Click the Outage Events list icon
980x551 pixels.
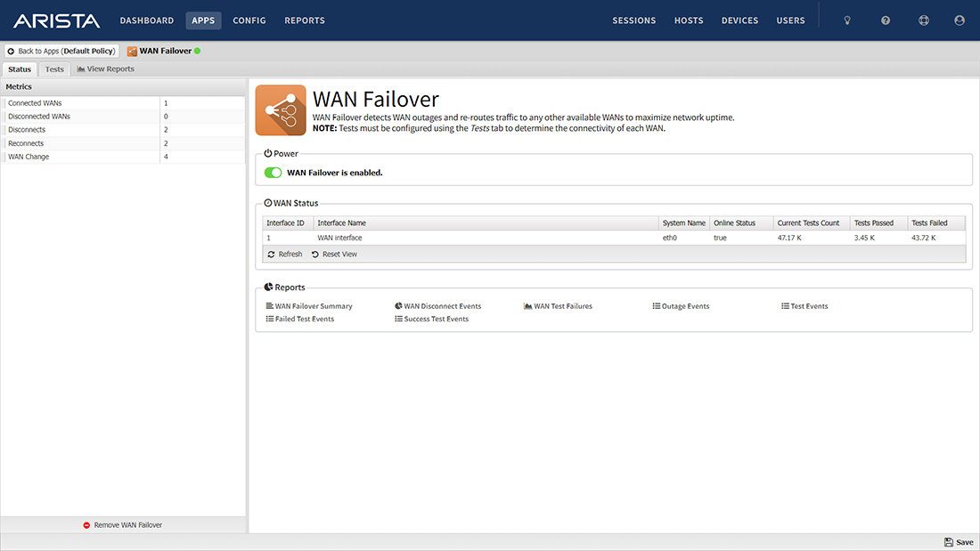point(657,306)
